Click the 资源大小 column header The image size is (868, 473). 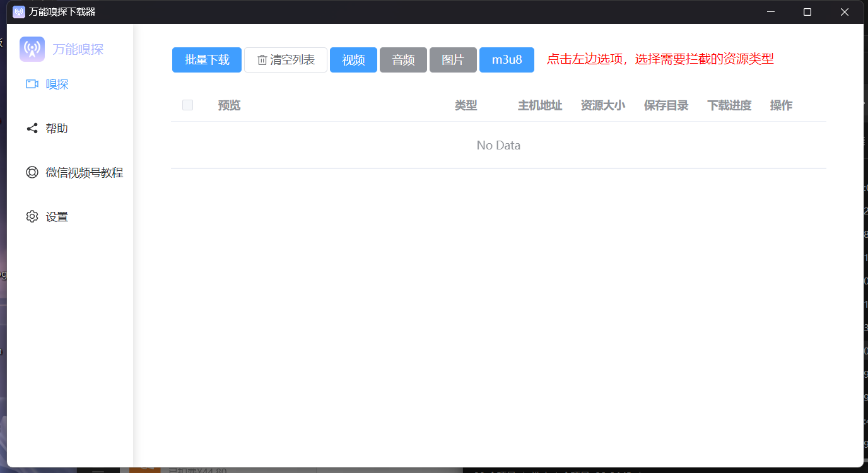(602, 105)
